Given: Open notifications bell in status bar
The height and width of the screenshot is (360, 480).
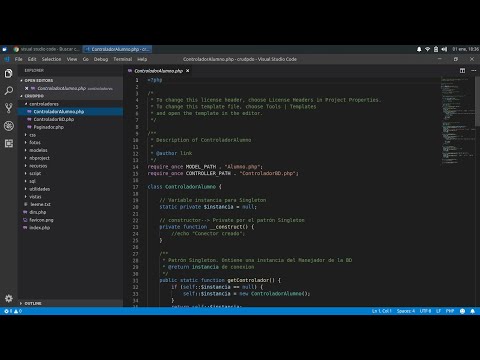Looking at the screenshot, I should pyautogui.click(x=472, y=311).
